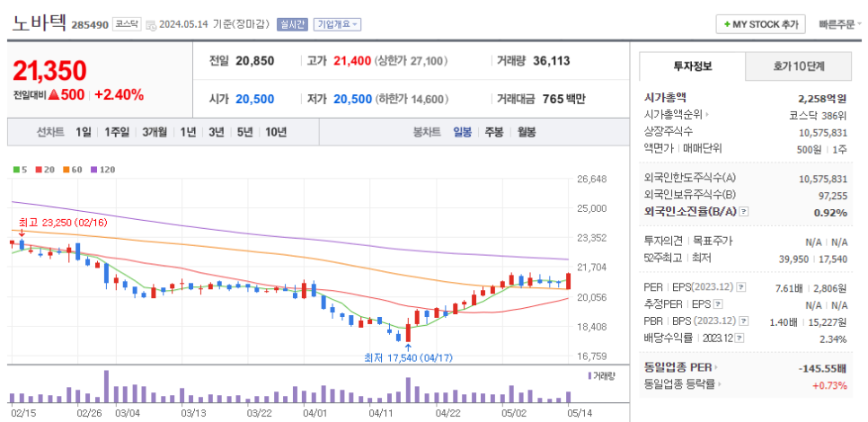
Task: Switch to the 호가10단계 tab
Action: pos(799,66)
